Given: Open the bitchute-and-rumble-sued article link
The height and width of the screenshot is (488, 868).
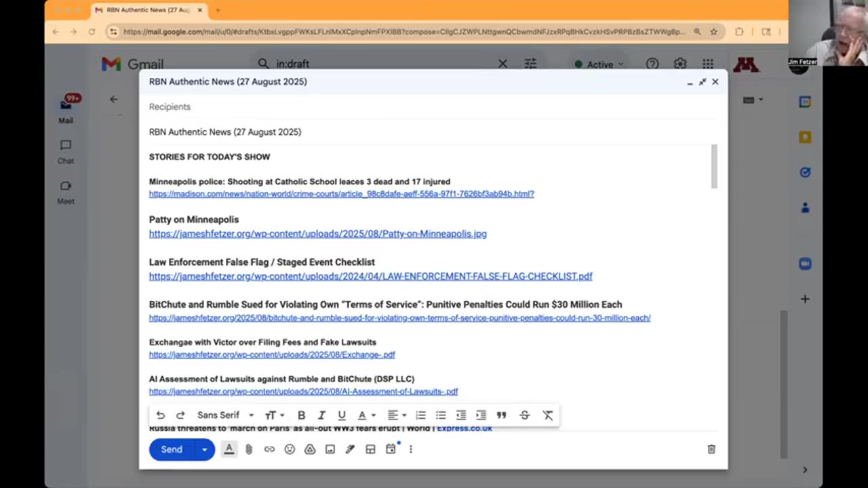Looking at the screenshot, I should [400, 318].
